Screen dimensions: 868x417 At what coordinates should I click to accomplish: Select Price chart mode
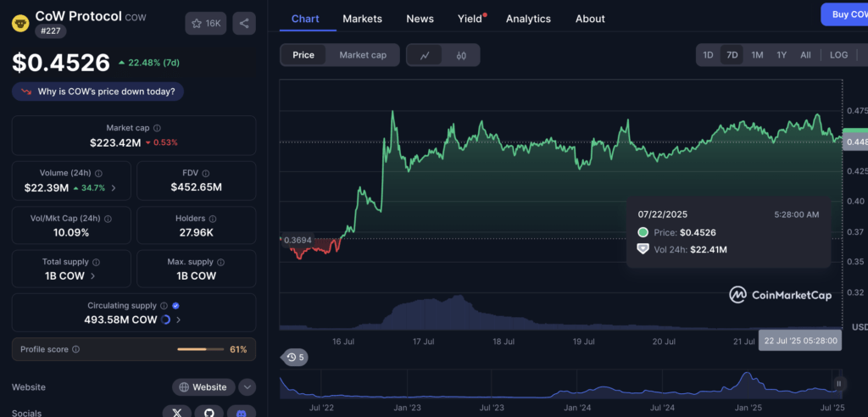pyautogui.click(x=303, y=55)
